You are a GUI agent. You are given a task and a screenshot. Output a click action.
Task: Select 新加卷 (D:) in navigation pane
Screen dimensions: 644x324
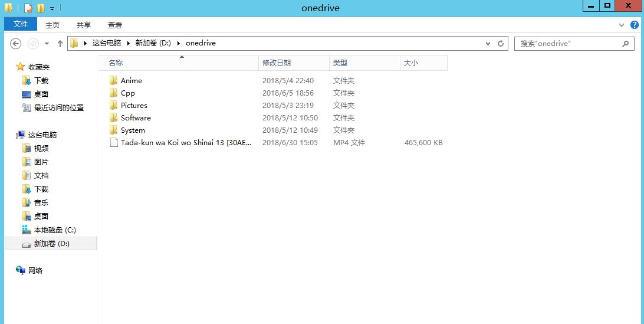click(x=51, y=244)
